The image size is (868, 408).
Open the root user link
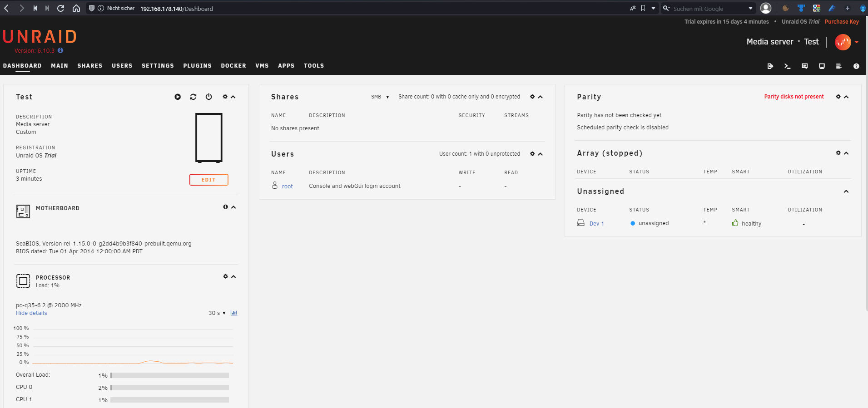tap(288, 187)
